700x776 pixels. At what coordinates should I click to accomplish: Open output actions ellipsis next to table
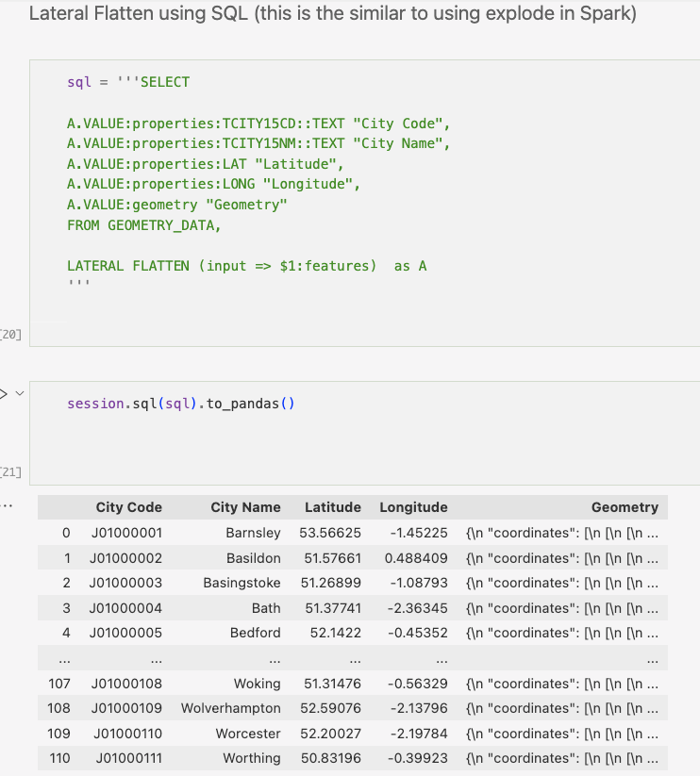pos(8,506)
